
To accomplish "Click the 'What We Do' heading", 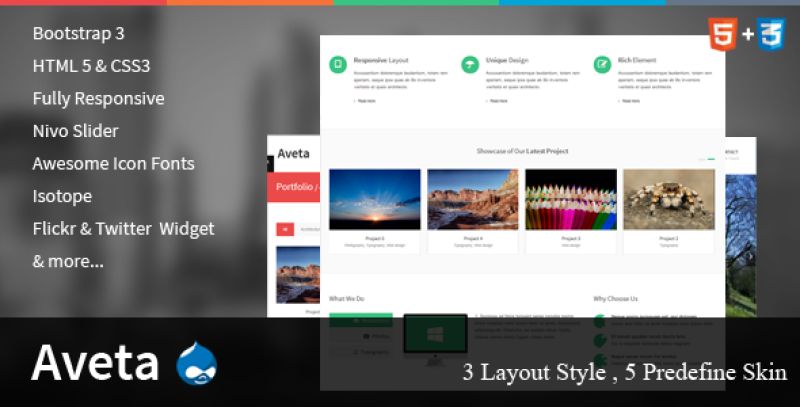I will (x=346, y=298).
